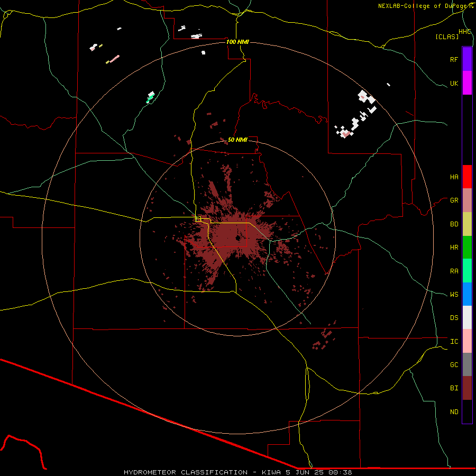This screenshot has height=476, width=476.
Task: Click the white DS legend swatch
Action: [467, 317]
